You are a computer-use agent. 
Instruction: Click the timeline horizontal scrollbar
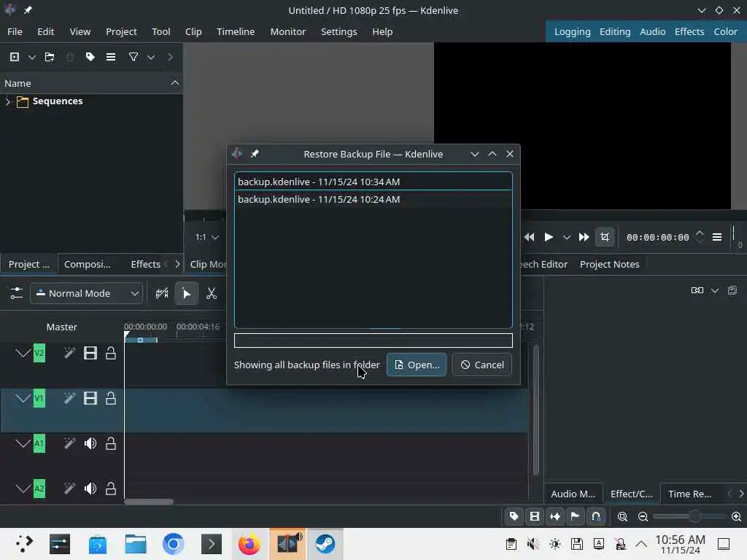click(149, 502)
